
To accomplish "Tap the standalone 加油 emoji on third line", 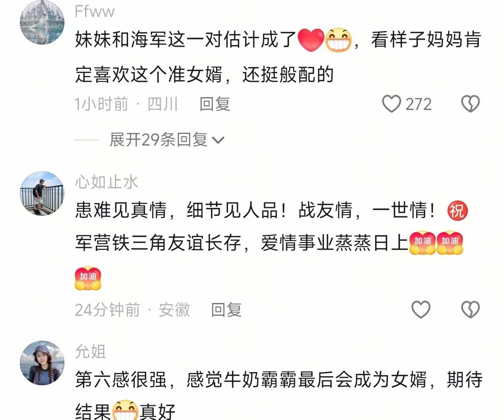I will tap(88, 278).
